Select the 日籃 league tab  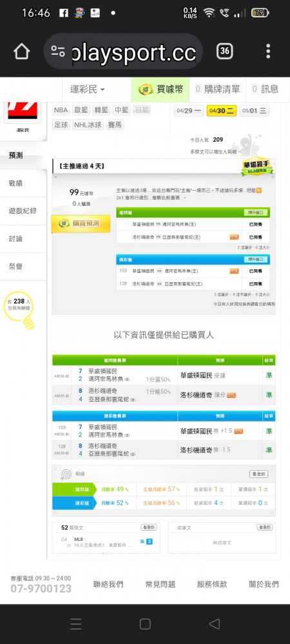142,110
